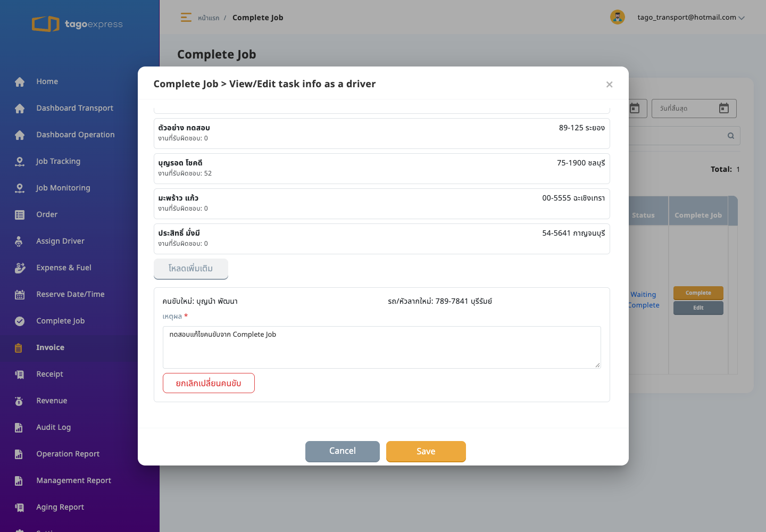
Task: Click the Job Tracking location icon
Action: (20, 161)
